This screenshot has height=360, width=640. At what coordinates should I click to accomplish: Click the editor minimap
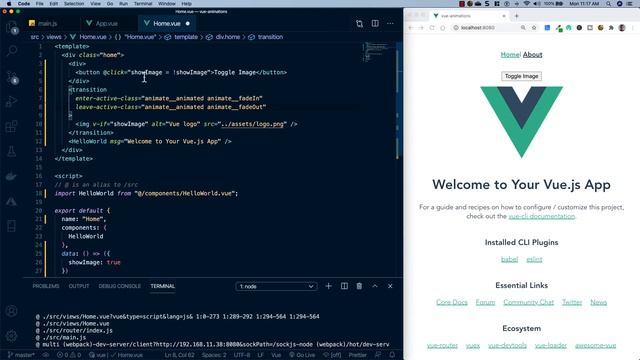click(x=379, y=52)
